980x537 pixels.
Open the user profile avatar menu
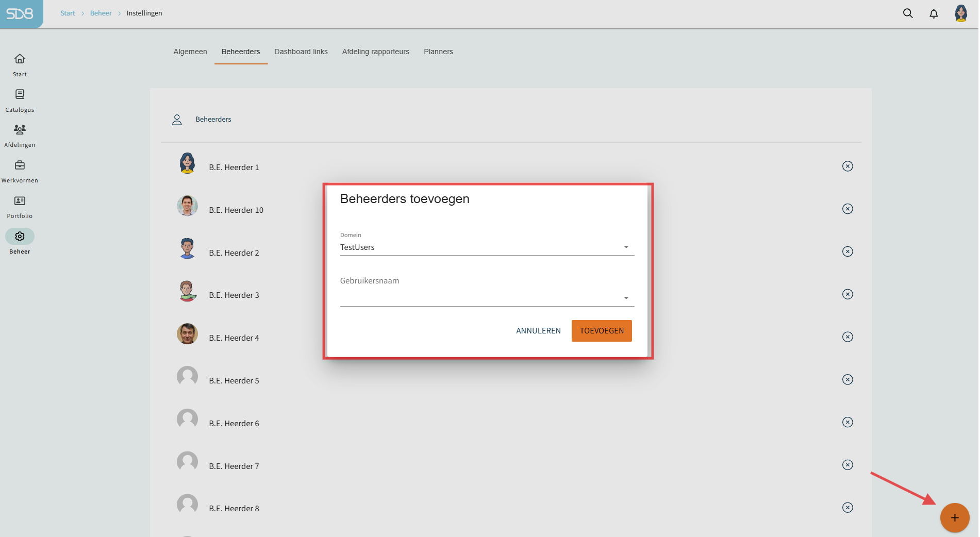pos(960,13)
